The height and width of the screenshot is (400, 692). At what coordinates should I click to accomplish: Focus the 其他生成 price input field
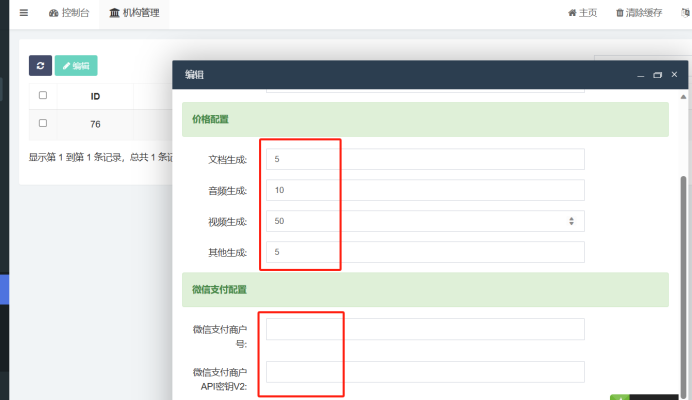(425, 252)
